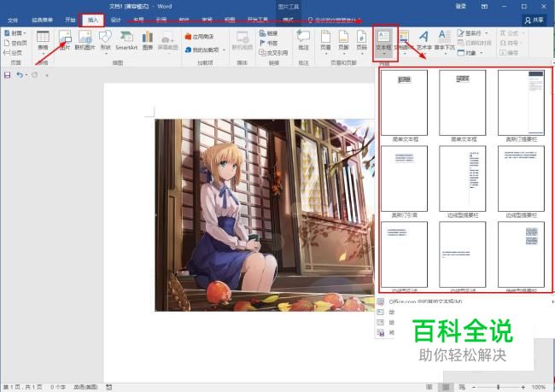Open the File (文件) tab
Image resolution: width=555 pixels, height=392 pixels.
tap(13, 20)
